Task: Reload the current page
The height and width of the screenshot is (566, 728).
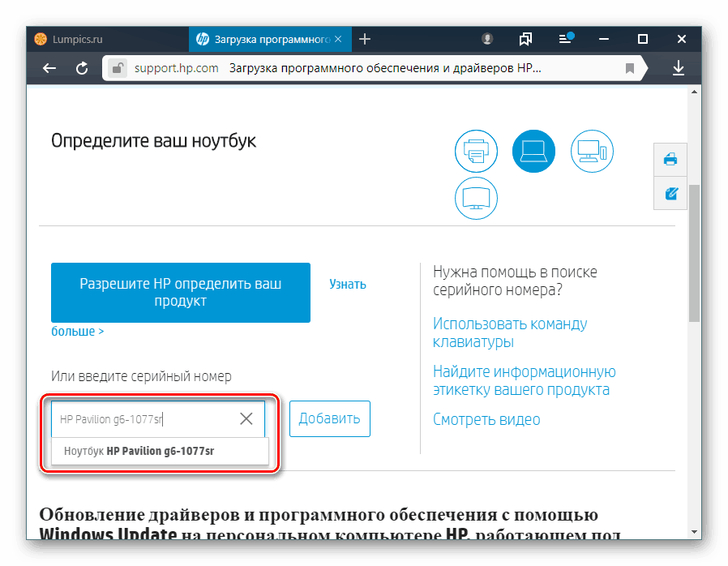Action: (x=82, y=68)
